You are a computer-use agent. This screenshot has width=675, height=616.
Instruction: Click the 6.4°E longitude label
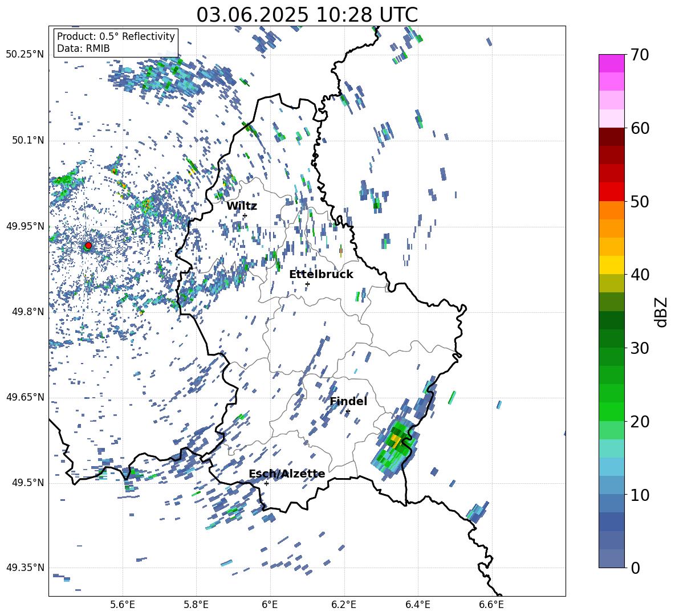coord(417,605)
